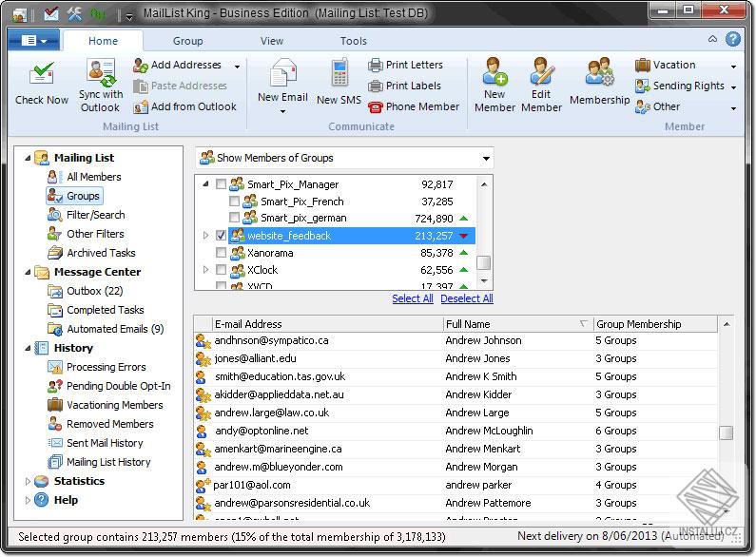
Task: Click quick-access check mail envelope icon
Action: pos(50,14)
